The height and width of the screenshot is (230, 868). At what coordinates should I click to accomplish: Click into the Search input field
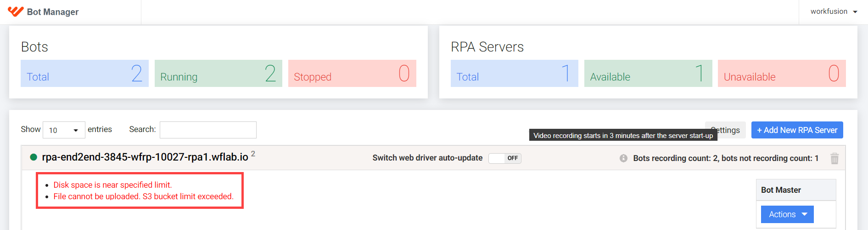(x=208, y=130)
